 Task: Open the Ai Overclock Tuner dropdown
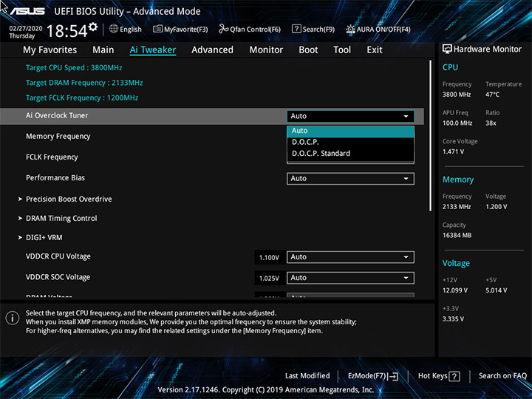coord(350,116)
